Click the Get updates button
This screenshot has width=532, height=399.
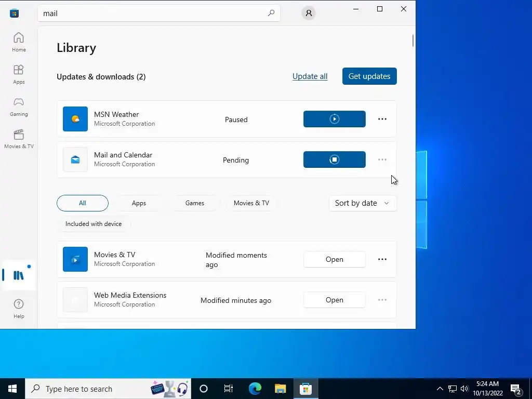[x=369, y=76]
